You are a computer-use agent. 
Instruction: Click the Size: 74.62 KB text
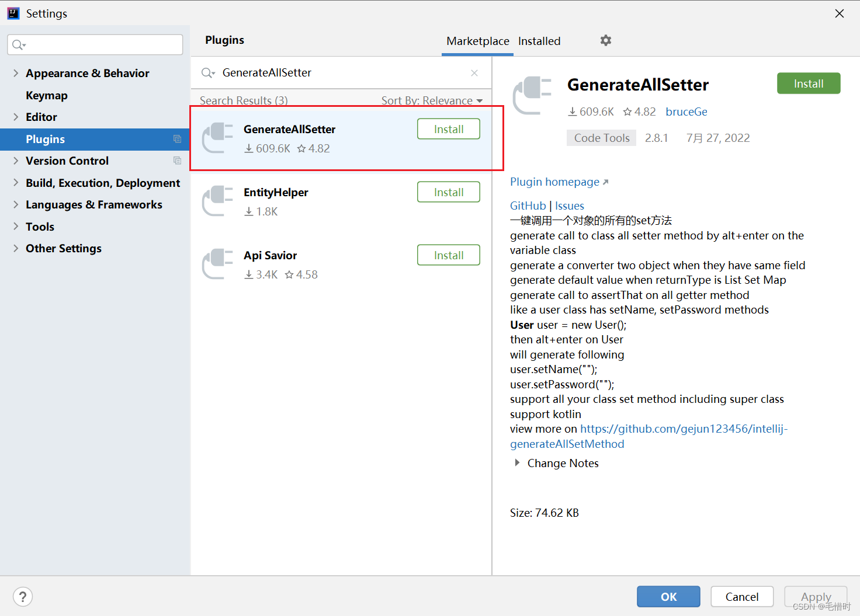pos(545,513)
